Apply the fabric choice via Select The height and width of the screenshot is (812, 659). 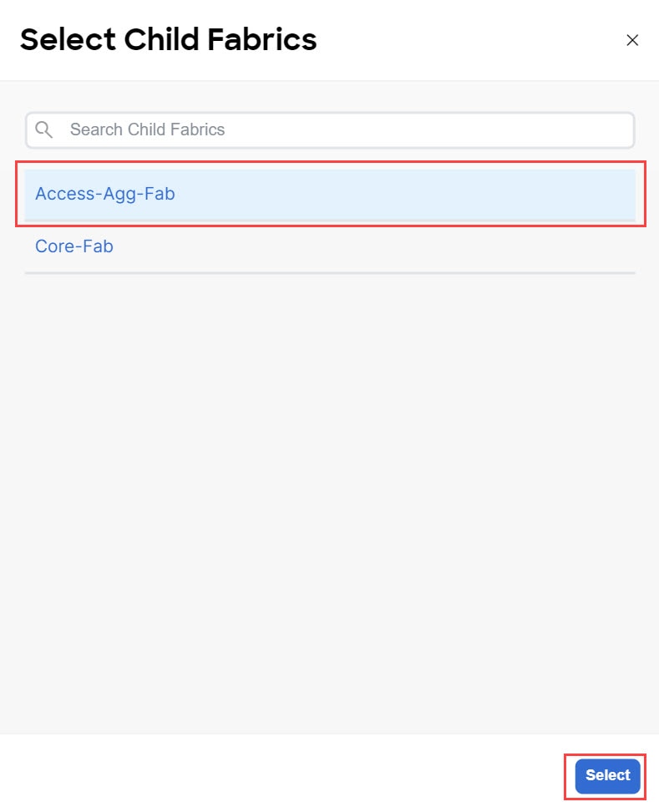[x=607, y=775]
